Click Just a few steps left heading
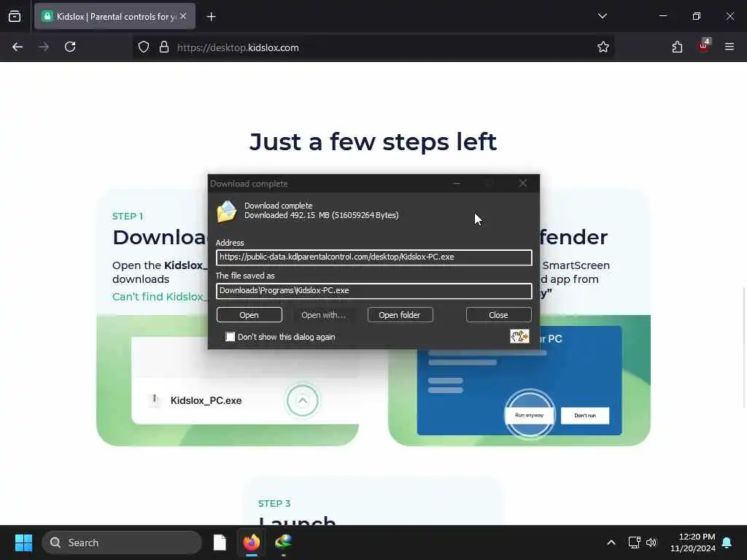The height and width of the screenshot is (560, 747). coord(373,141)
